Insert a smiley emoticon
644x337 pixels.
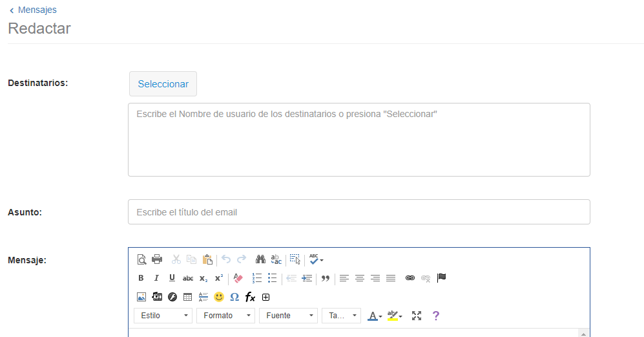click(x=219, y=297)
